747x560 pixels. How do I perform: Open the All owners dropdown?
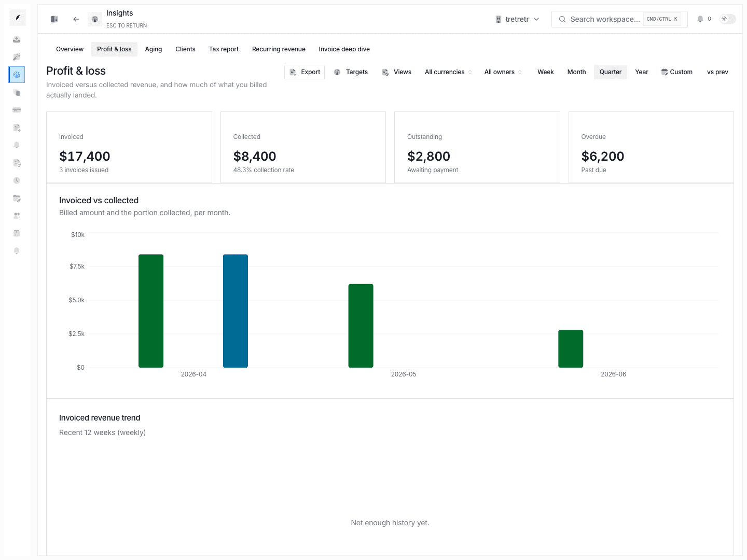click(x=503, y=72)
